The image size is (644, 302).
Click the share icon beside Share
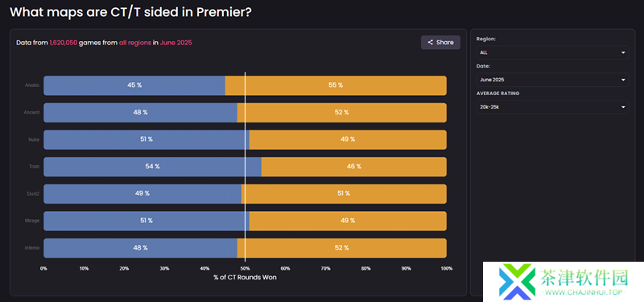pyautogui.click(x=430, y=43)
